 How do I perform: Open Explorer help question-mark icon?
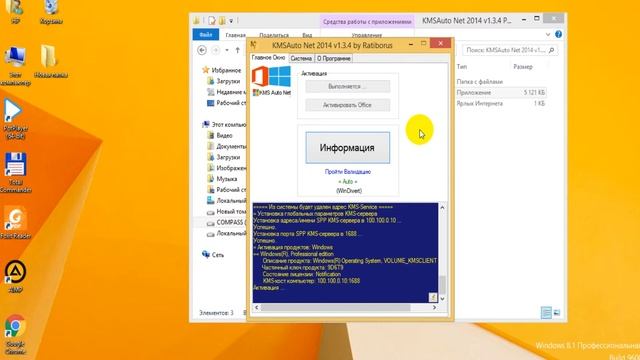[x=558, y=35]
